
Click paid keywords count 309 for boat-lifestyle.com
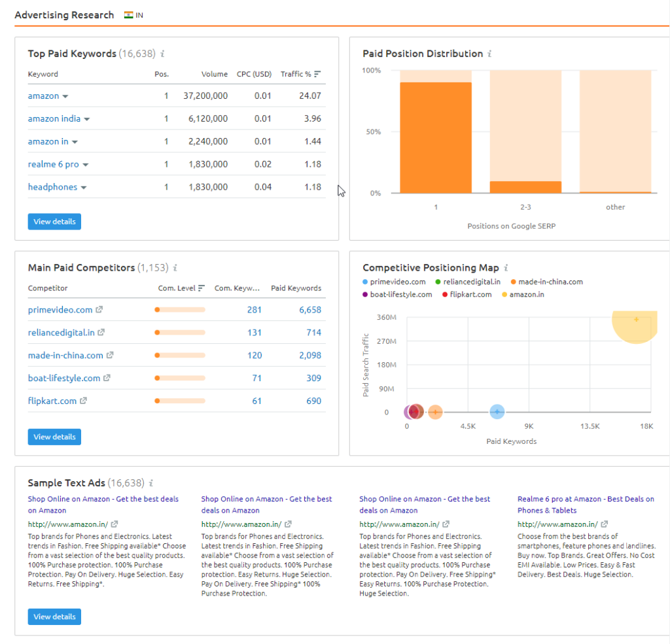313,378
